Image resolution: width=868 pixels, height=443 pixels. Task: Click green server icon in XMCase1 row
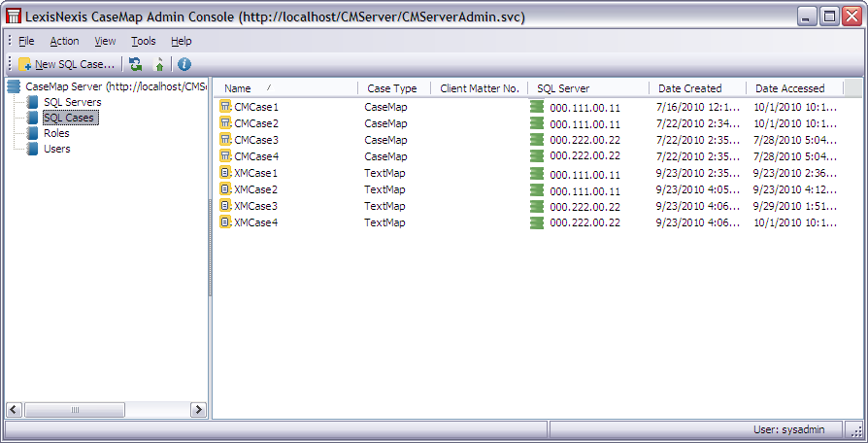[536, 173]
